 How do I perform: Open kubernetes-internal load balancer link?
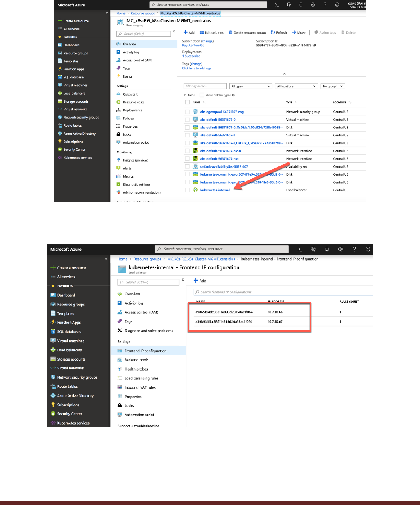click(x=215, y=190)
